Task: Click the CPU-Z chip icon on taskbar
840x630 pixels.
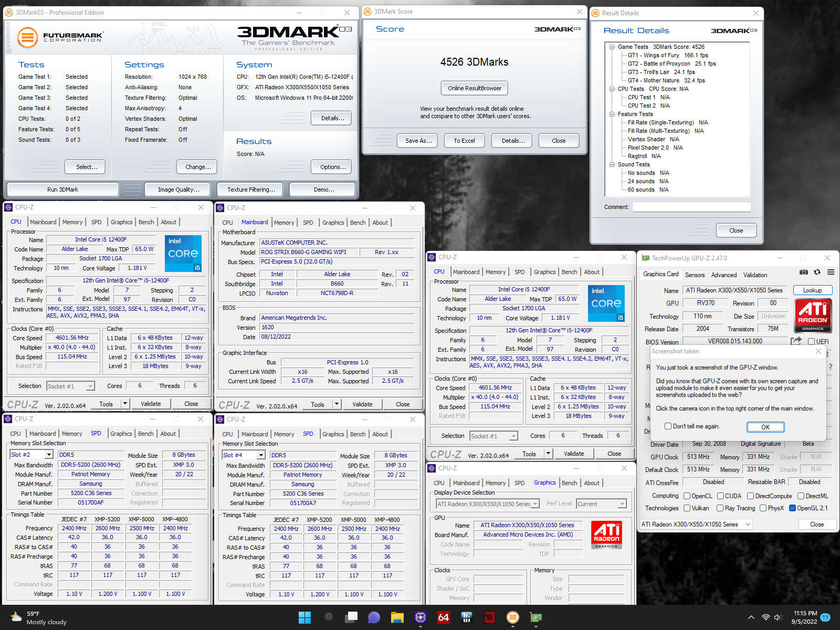Action: 420,617
